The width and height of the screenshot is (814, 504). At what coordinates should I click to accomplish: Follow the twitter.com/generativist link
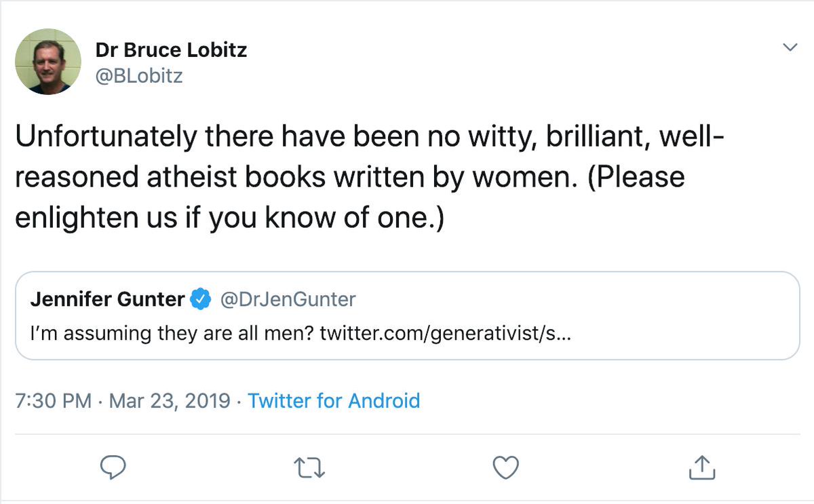click(x=444, y=334)
